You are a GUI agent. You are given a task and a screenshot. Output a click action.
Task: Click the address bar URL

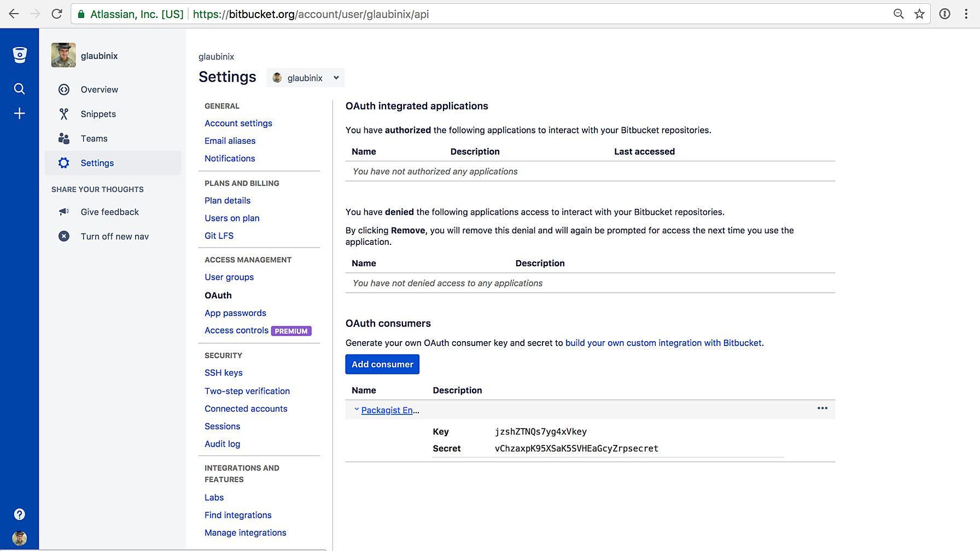(x=311, y=14)
